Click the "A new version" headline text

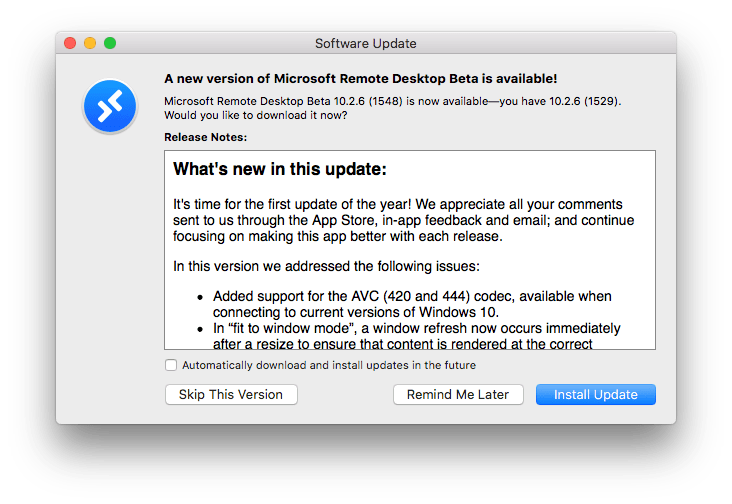click(361, 77)
